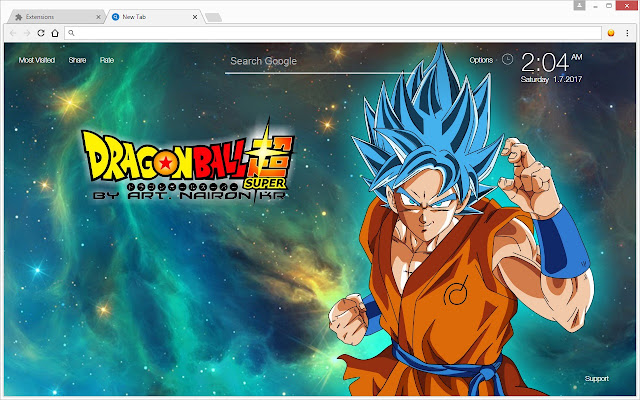640x400 pixels.
Task: Maximize the browser window
Action: (609, 6)
